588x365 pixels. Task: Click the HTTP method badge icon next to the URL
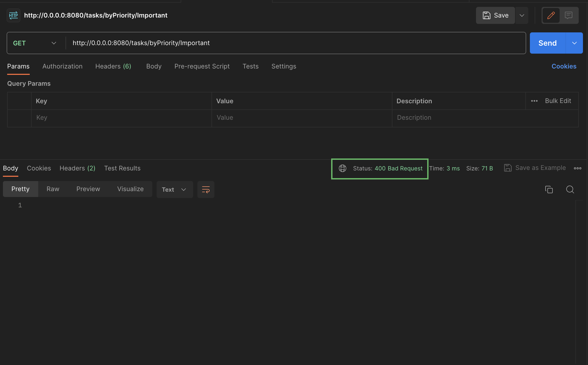13,15
